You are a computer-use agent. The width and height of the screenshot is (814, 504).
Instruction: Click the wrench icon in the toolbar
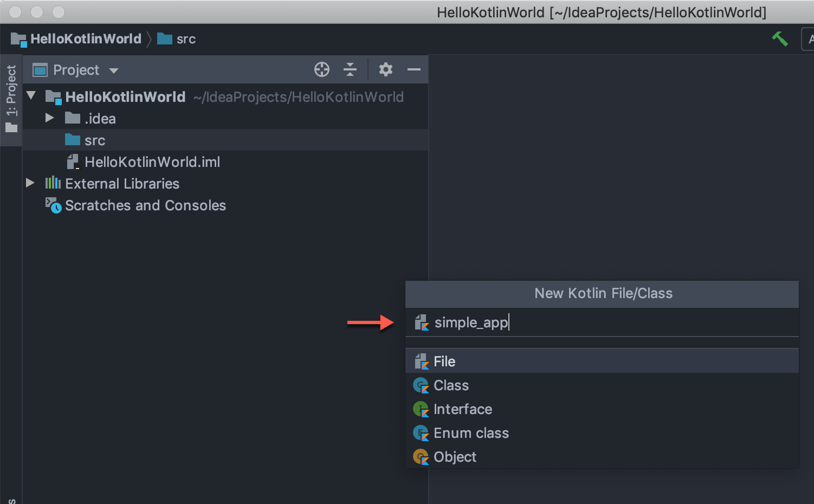(x=780, y=38)
